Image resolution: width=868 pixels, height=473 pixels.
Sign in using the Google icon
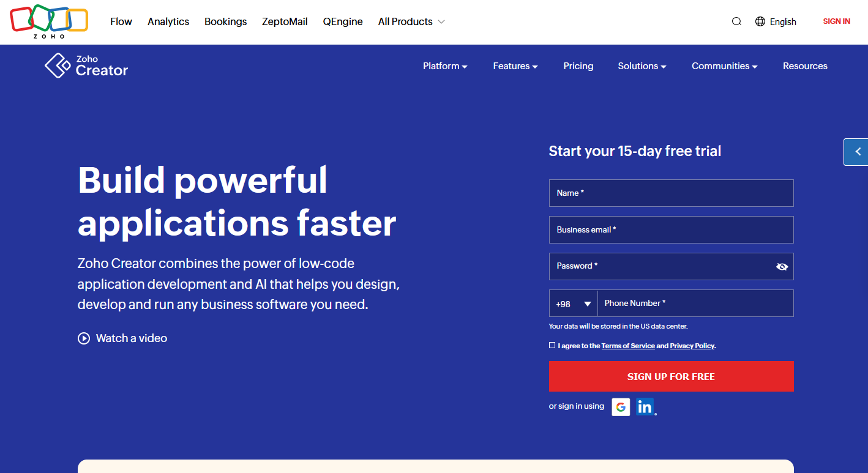[x=621, y=406]
